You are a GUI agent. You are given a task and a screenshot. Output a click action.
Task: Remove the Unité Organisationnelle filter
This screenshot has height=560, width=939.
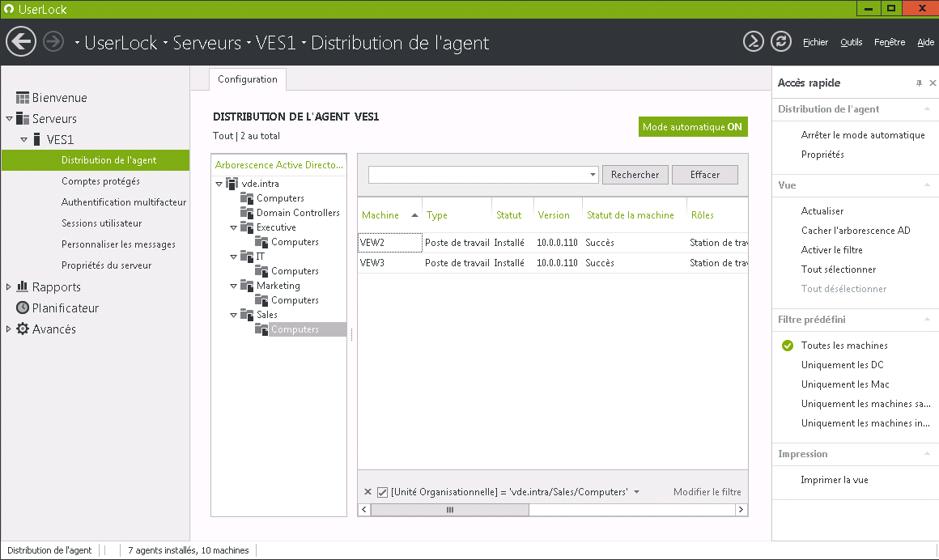(x=368, y=492)
